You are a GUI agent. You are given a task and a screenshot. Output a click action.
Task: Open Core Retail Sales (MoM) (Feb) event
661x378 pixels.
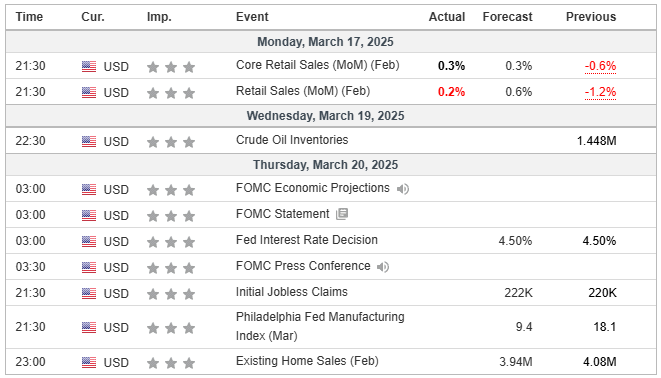coord(317,65)
